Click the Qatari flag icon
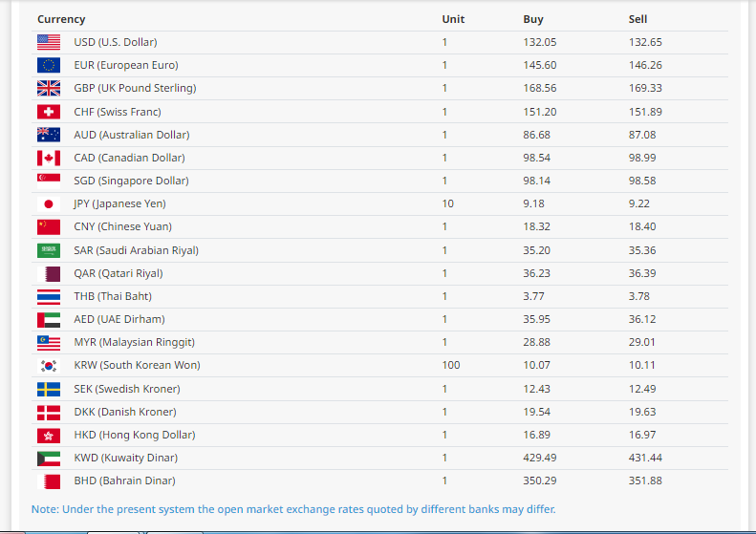Screen dimensions: 756x534 point(49,273)
